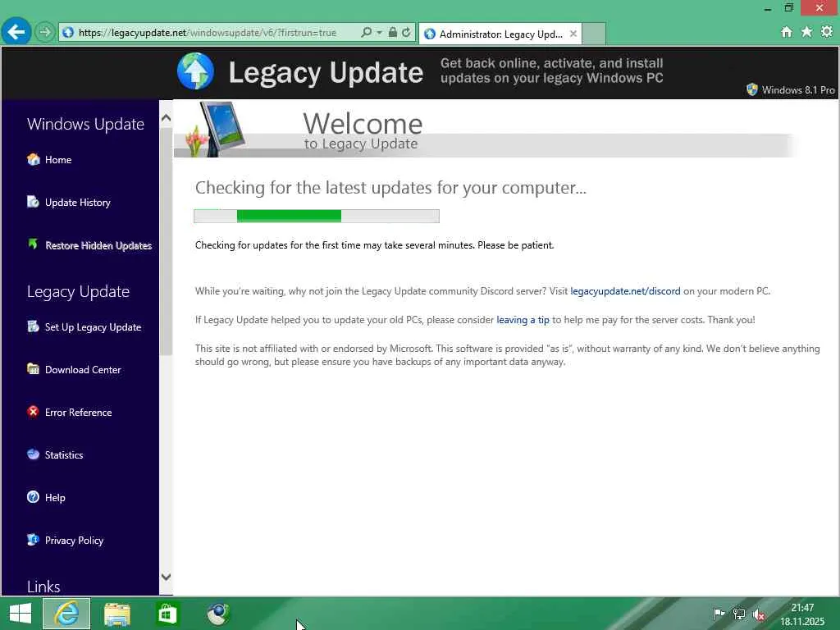Follow the 'leaving a tip' link
The image size is (840, 630).
tap(523, 320)
